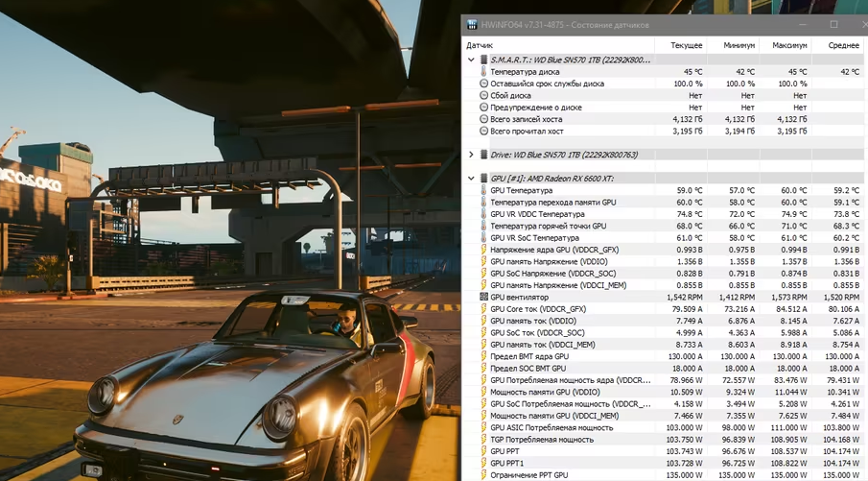Click thermometer icon beside Температура диска
Screen dimensions: 868x481
(x=483, y=71)
